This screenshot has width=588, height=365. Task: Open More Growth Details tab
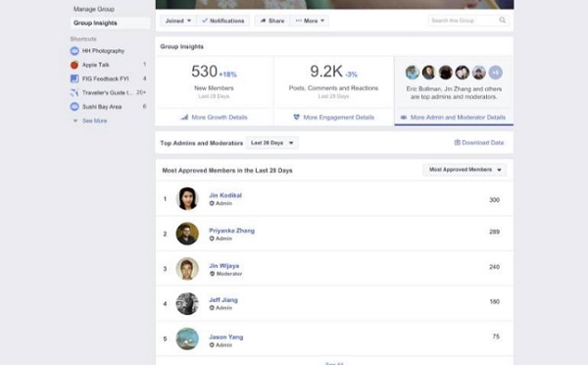(x=214, y=117)
